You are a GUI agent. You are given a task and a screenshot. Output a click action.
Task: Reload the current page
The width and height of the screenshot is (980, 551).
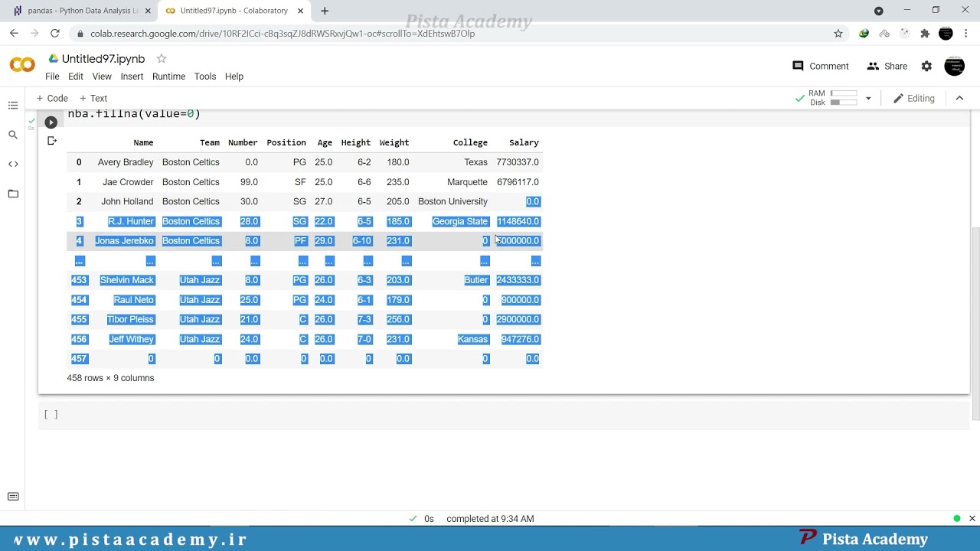(x=55, y=34)
